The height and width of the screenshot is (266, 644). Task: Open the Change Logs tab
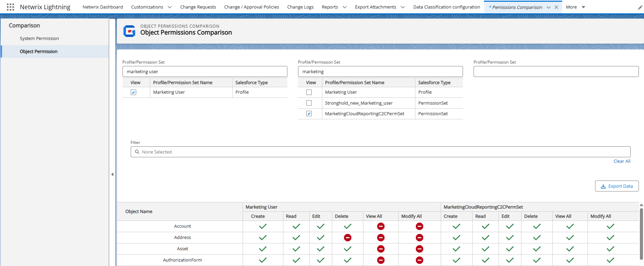pos(300,7)
